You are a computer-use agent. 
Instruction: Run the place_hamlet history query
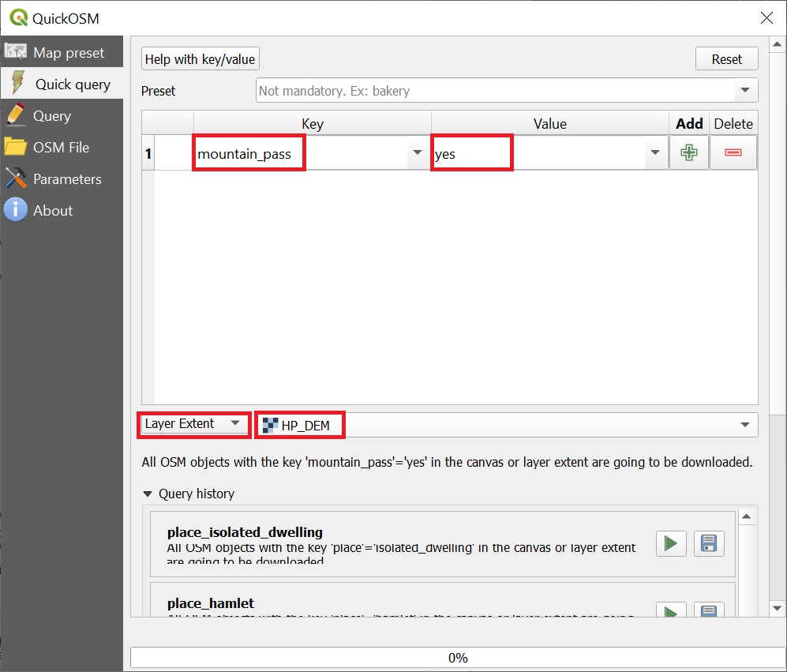(671, 610)
